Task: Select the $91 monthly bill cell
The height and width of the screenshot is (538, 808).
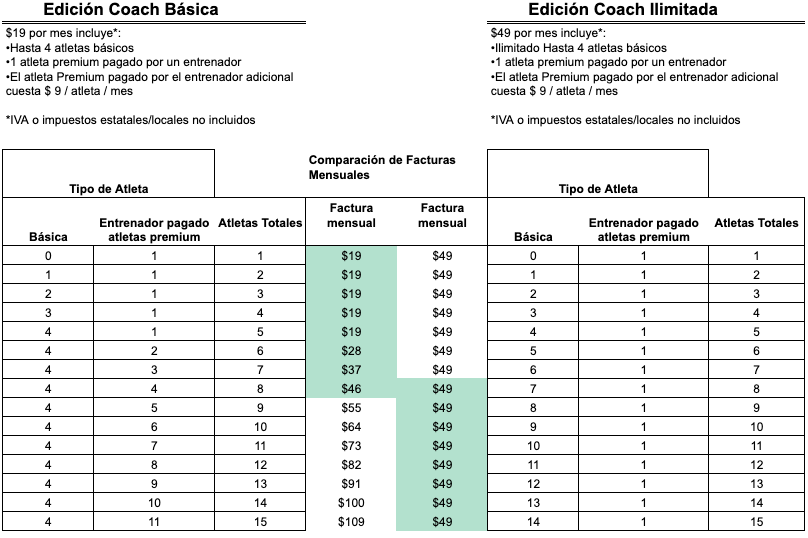Action: coord(351,483)
